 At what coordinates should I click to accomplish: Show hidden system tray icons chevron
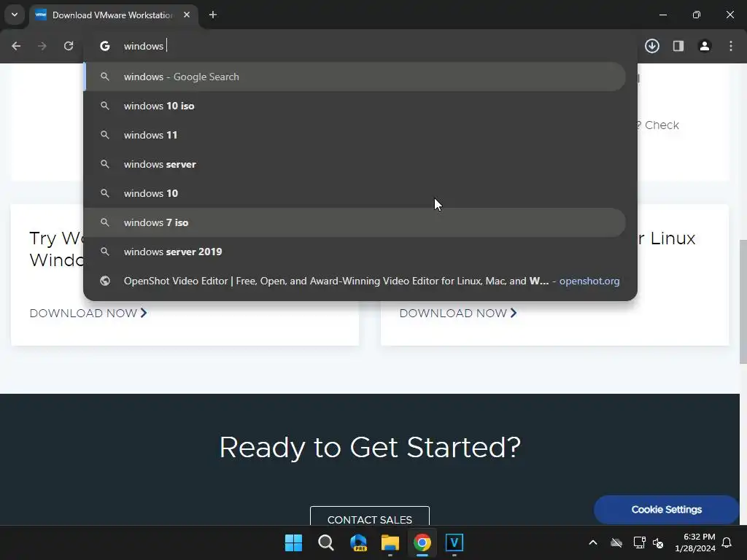(x=593, y=542)
